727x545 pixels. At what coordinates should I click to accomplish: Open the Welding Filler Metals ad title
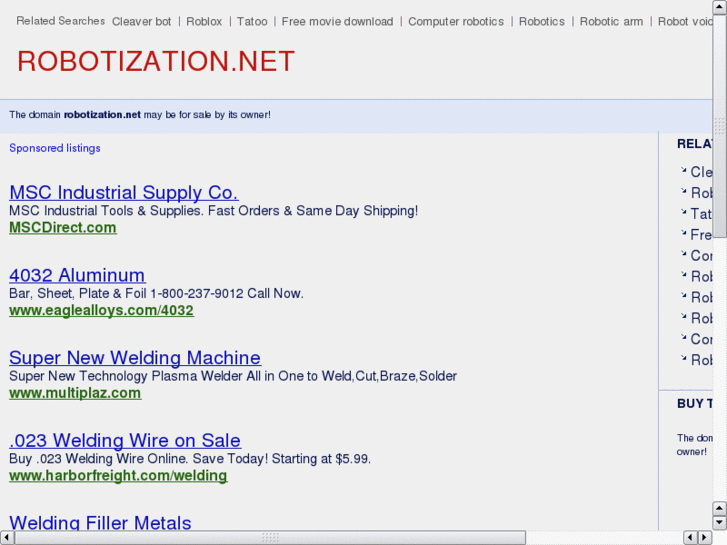[x=100, y=522]
